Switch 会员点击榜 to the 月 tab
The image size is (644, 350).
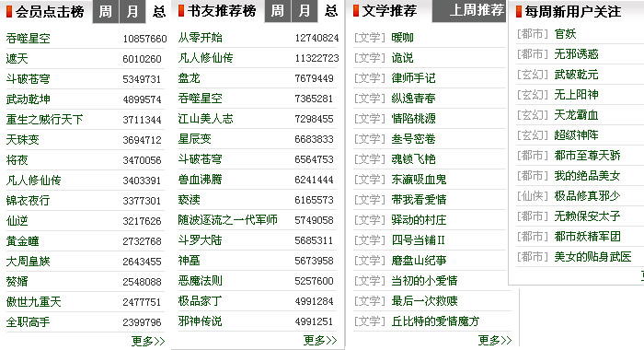[x=132, y=12]
